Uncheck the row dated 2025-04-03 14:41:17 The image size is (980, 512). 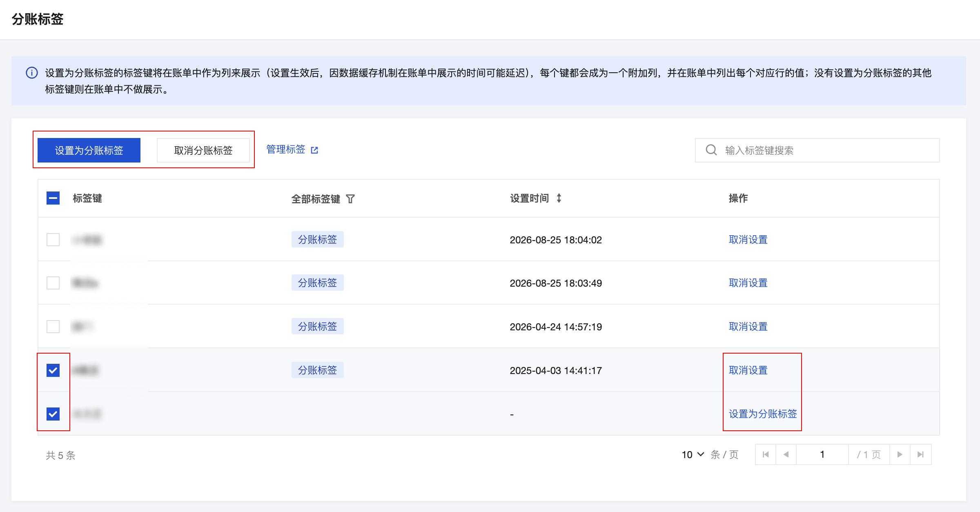click(x=53, y=370)
